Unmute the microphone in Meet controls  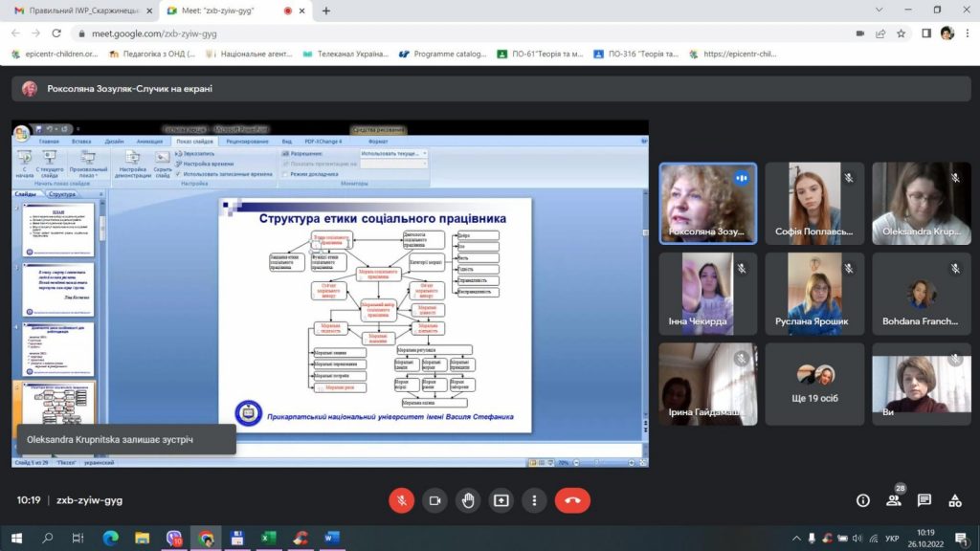402,500
